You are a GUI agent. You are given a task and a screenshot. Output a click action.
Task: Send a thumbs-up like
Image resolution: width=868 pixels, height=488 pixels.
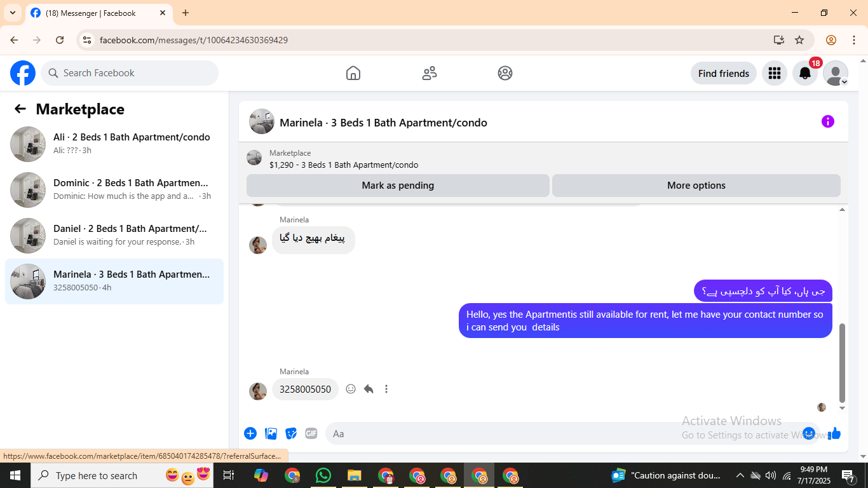(834, 433)
